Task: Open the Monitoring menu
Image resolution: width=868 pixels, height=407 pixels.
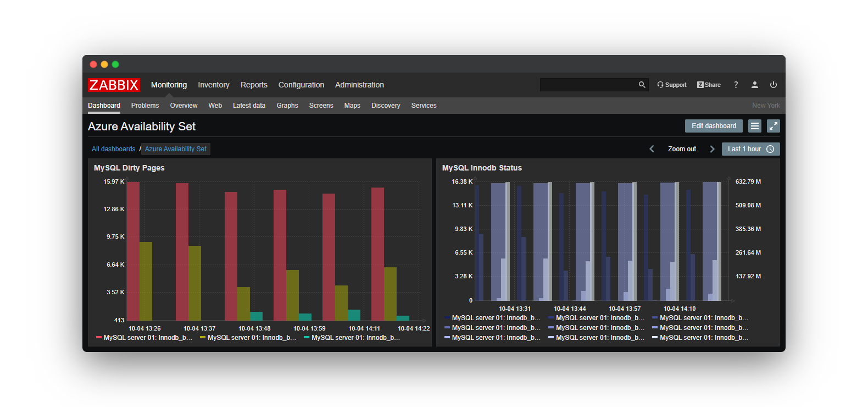Action: click(169, 85)
